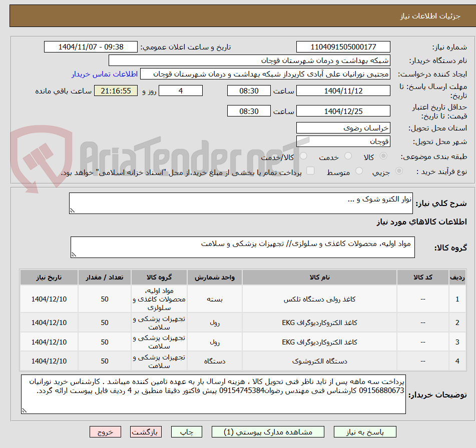Click the شرح کلی نیاز text area
476x448 pixels.
coord(241,203)
